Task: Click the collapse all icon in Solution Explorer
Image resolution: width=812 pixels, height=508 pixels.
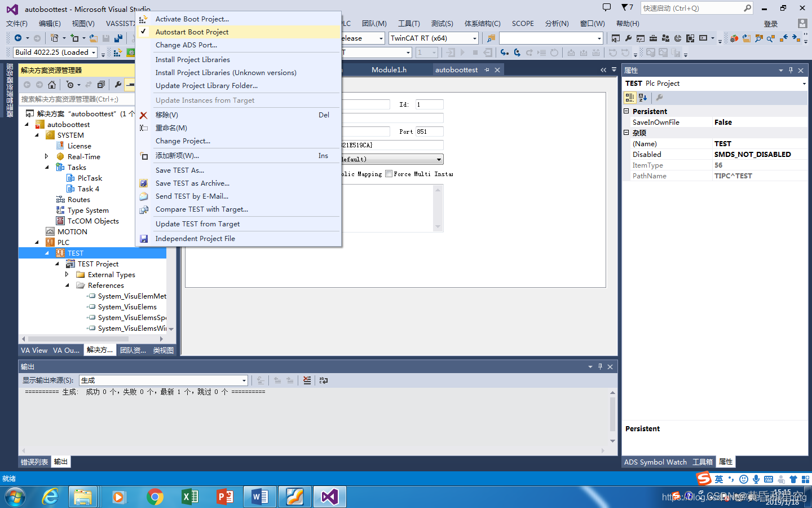Action: tap(101, 85)
